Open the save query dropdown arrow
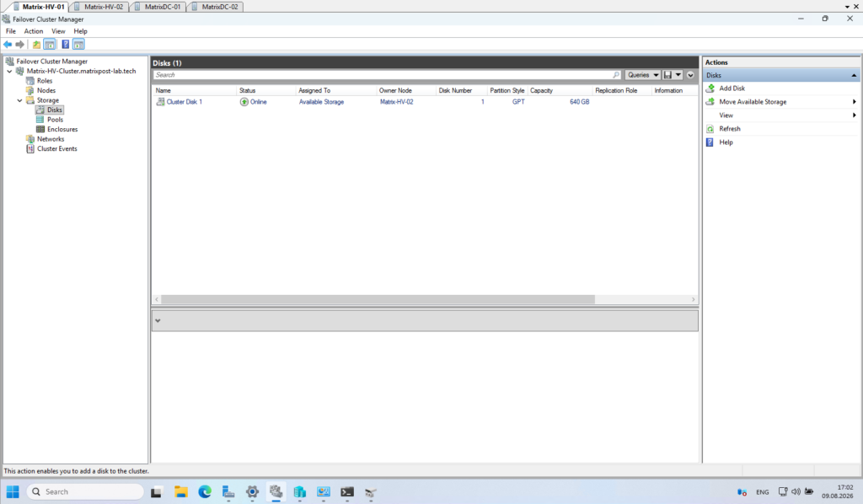Image resolution: width=863 pixels, height=504 pixels. [x=678, y=75]
